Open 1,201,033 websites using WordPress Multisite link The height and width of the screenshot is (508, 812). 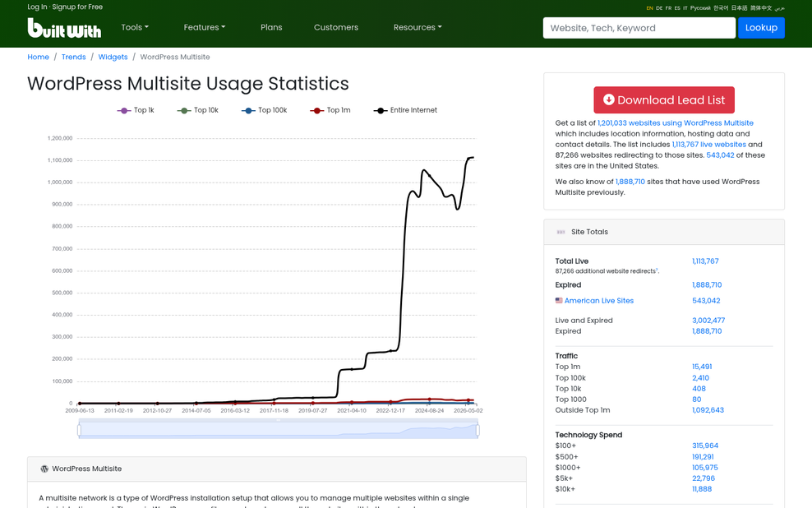(676, 122)
